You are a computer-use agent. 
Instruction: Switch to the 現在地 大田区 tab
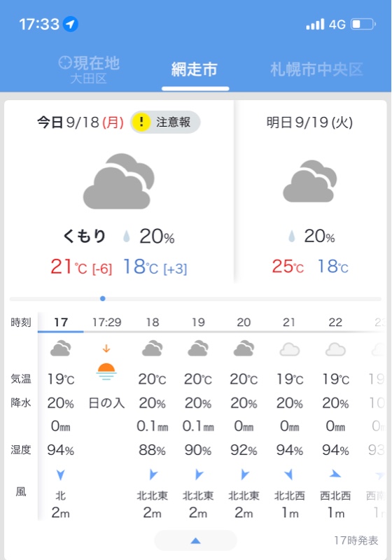(x=88, y=69)
